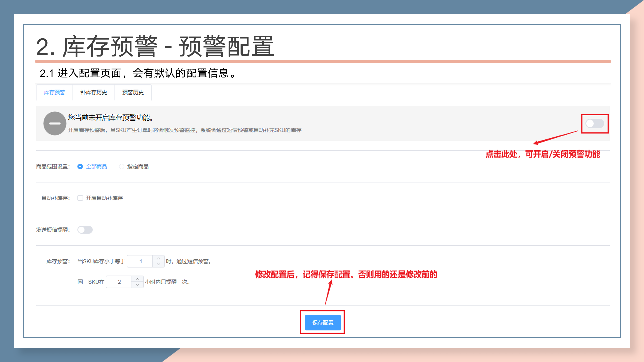The height and width of the screenshot is (362, 644).
Task: Toggle the inventory warning feature switch
Action: pyautogui.click(x=595, y=123)
